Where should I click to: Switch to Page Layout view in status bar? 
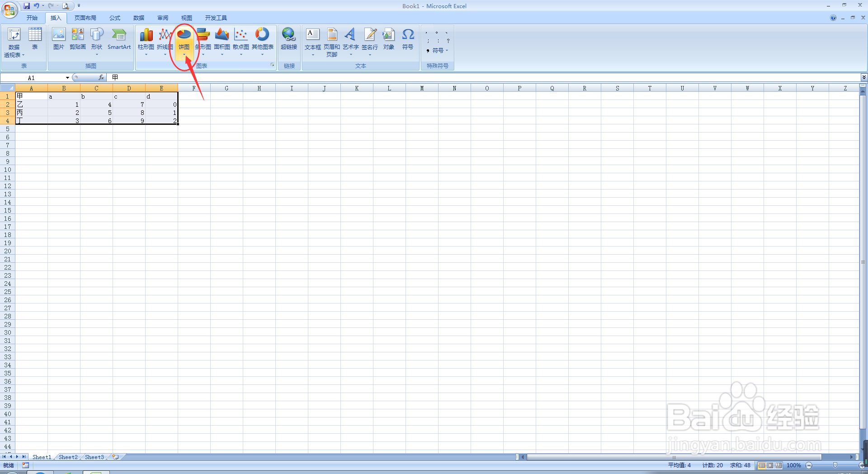(x=770, y=465)
